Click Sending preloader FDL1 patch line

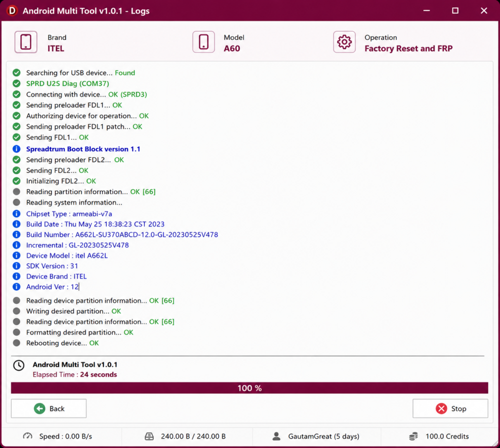[84, 127]
